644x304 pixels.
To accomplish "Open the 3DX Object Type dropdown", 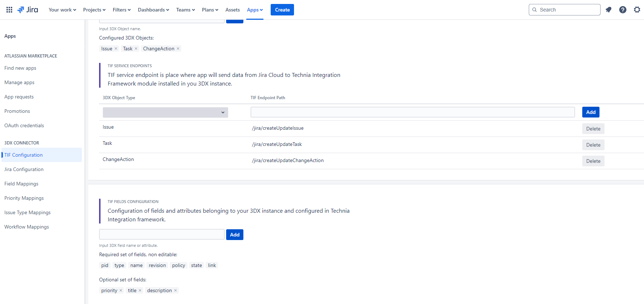I will (165, 112).
